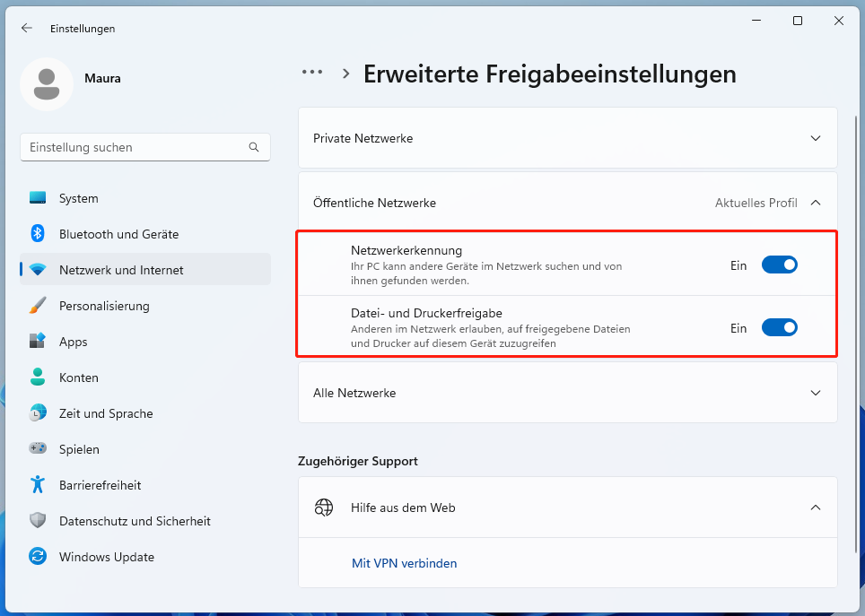The height and width of the screenshot is (616, 865).
Task: Click the Mit VPN verbinden link
Action: [x=404, y=562]
